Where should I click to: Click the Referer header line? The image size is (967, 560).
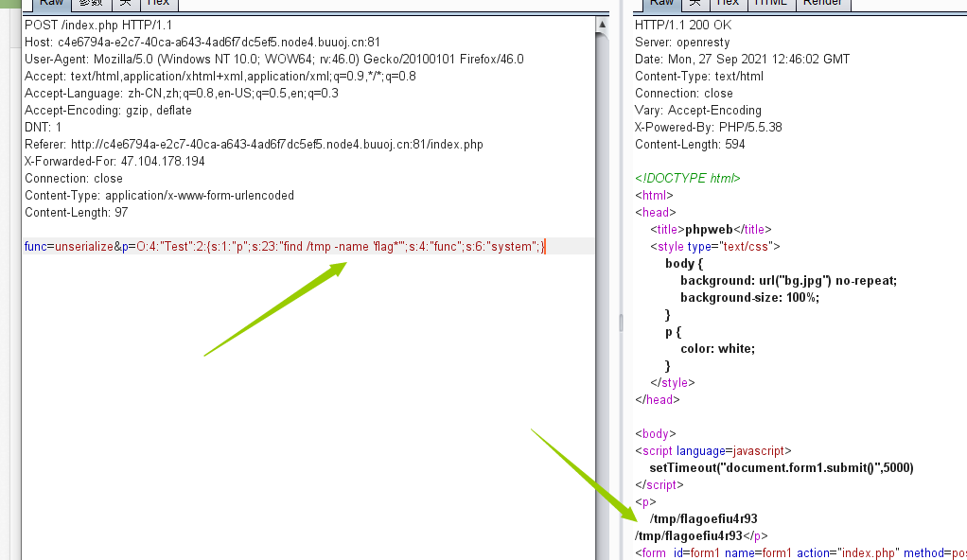pos(254,145)
